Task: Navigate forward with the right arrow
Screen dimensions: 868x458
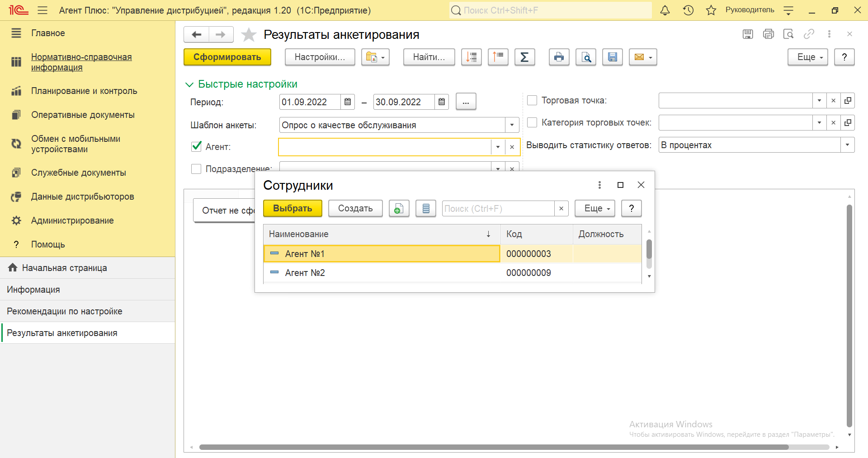Action: point(221,34)
